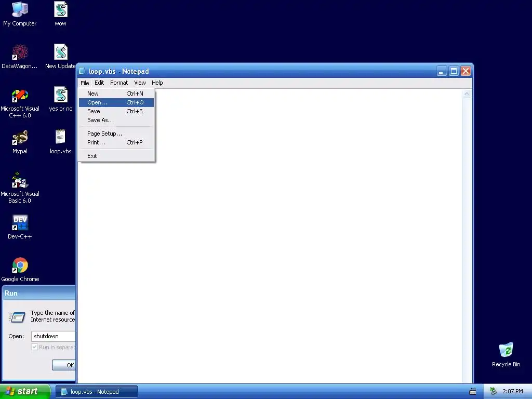This screenshot has width=532, height=399.
Task: Click File menu in Notepad
Action: pos(85,83)
